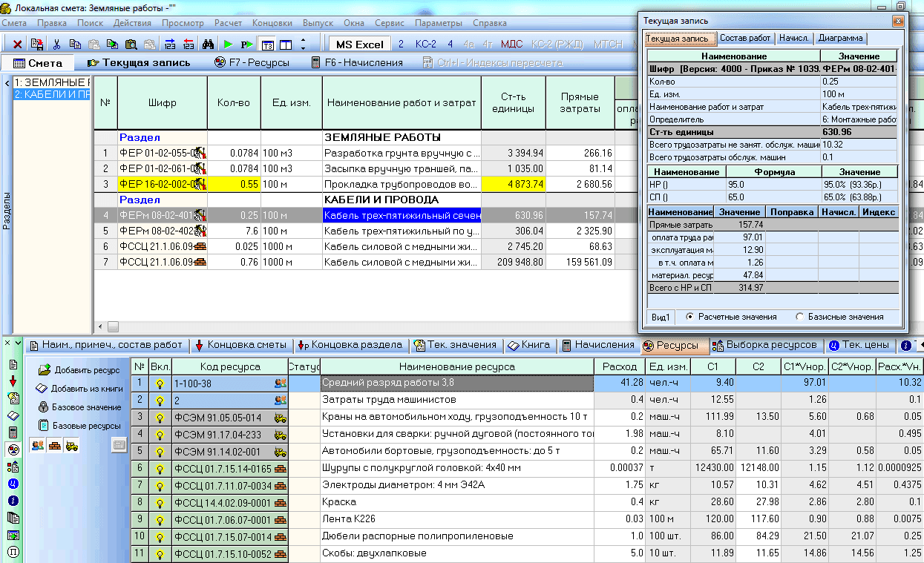The image size is (924, 563).
Task: Switch to the Состав работ tab
Action: click(x=746, y=39)
